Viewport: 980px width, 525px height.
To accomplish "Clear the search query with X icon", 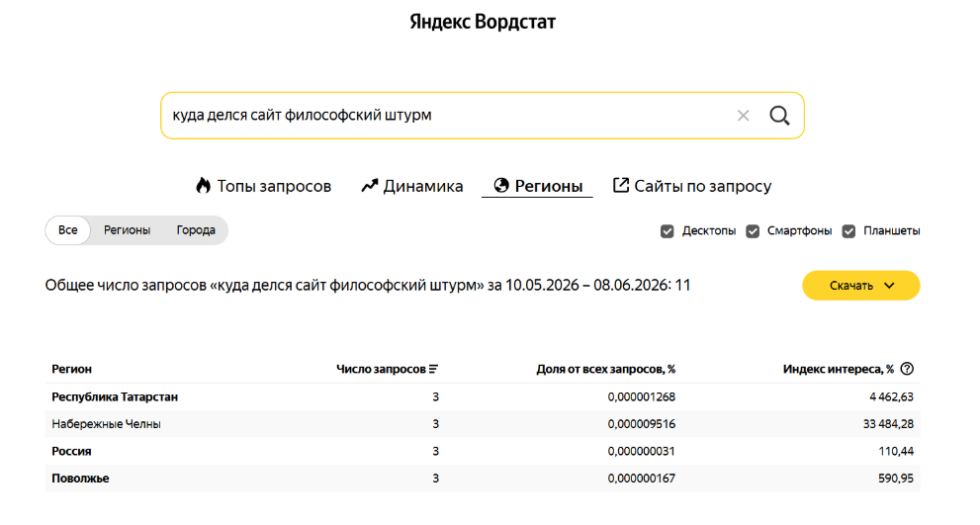I will 743,116.
